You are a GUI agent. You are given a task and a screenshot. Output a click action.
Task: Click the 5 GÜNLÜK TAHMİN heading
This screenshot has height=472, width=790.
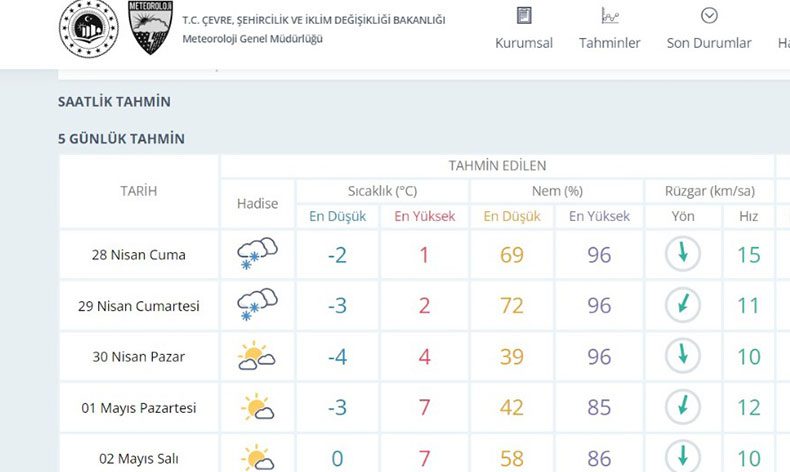tap(121, 139)
